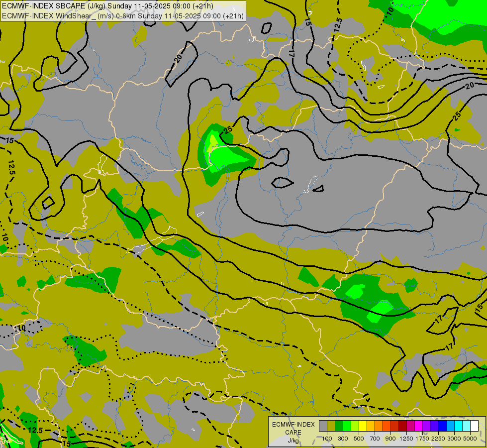Click the '500' legend tick label
The width and height of the screenshot is (487, 448).
tap(359, 439)
